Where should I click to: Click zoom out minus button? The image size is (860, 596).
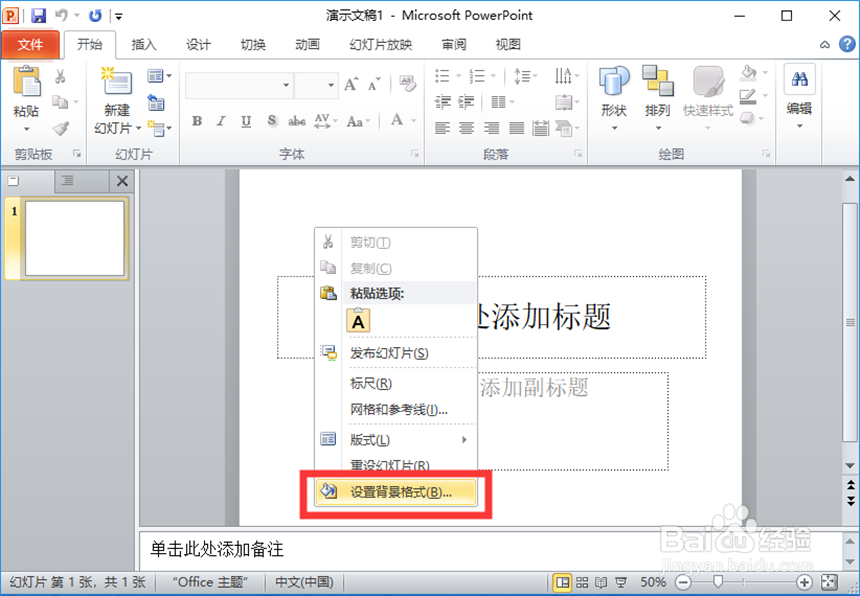(683, 582)
